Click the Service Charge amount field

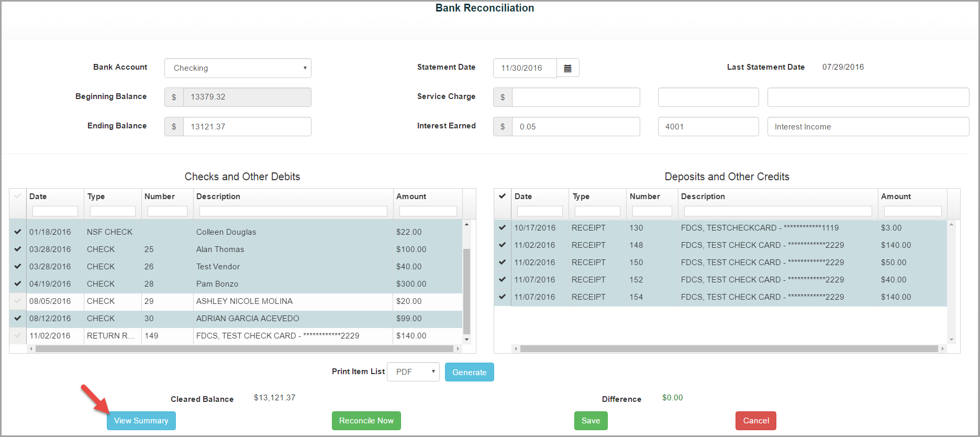576,97
